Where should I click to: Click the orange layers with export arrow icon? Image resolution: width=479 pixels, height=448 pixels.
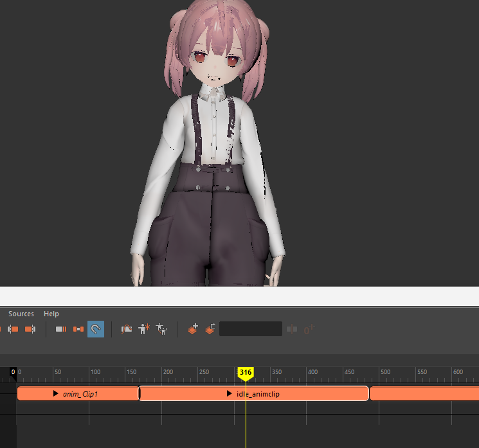point(210,329)
